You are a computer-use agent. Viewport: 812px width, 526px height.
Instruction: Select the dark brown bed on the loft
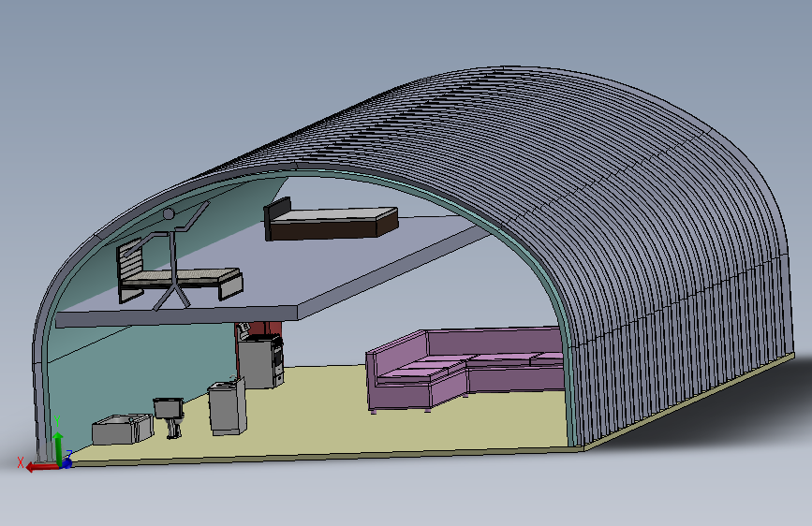point(331,222)
